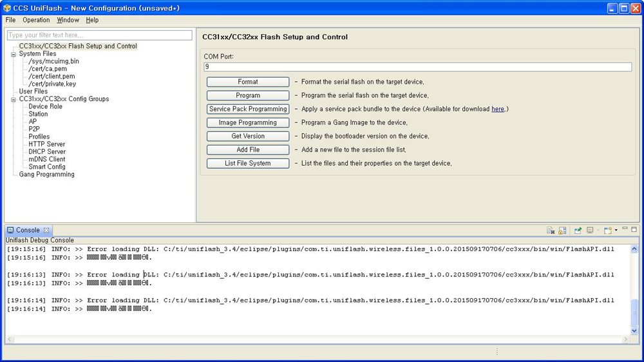Click console scrollbar up arrow
Viewport: 644px width, 362px height.
click(634, 249)
